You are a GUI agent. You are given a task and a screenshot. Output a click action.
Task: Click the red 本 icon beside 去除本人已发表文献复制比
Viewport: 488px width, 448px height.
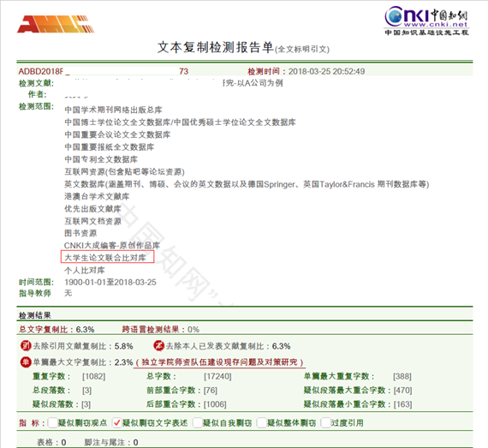[158, 345]
